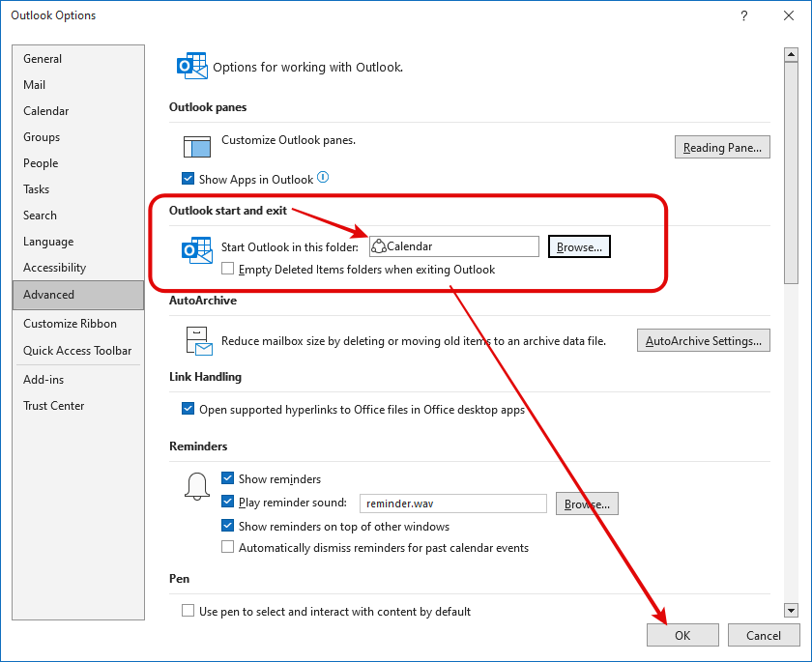Click Browse next to reminder.wav

(x=587, y=504)
